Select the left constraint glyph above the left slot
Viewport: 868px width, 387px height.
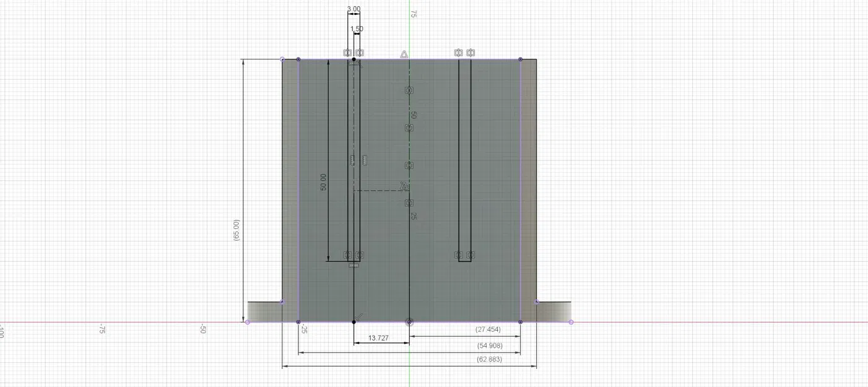[x=347, y=53]
